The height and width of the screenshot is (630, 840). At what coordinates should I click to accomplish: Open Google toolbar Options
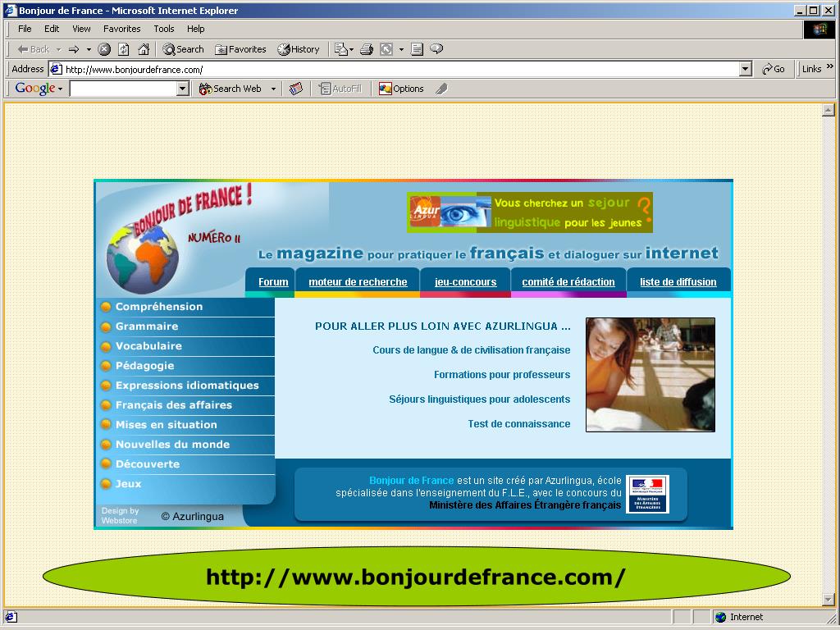pos(401,89)
